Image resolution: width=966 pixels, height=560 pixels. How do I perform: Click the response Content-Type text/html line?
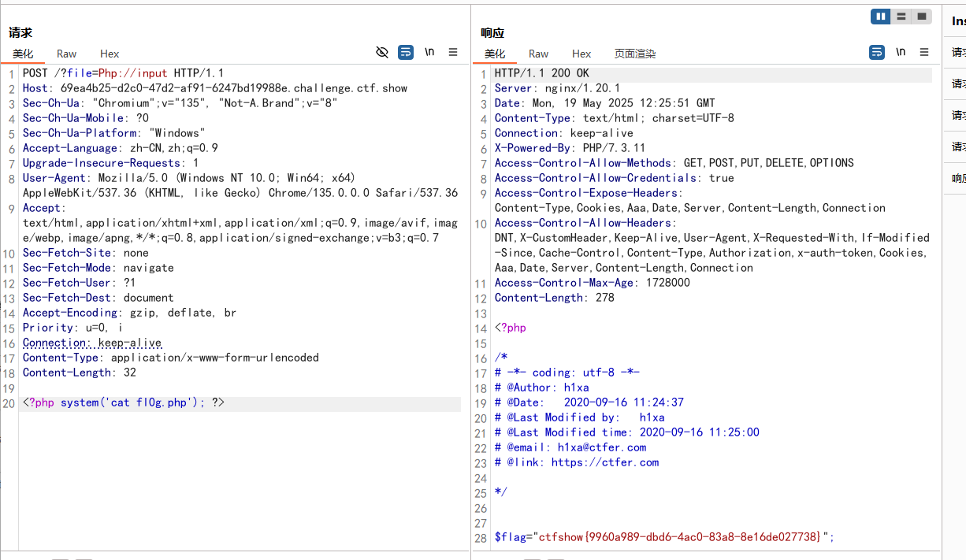[x=615, y=118]
